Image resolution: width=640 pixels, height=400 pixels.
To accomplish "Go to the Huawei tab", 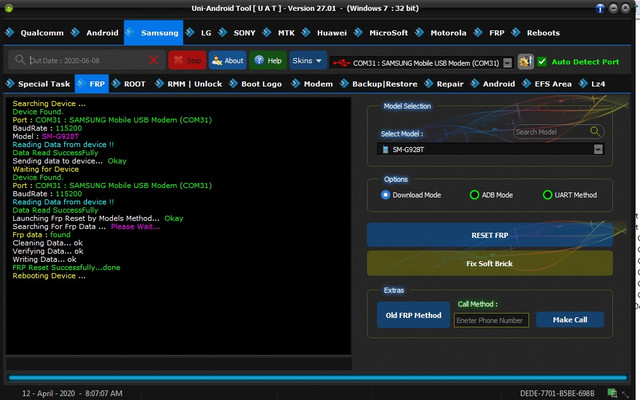I will pyautogui.click(x=325, y=33).
